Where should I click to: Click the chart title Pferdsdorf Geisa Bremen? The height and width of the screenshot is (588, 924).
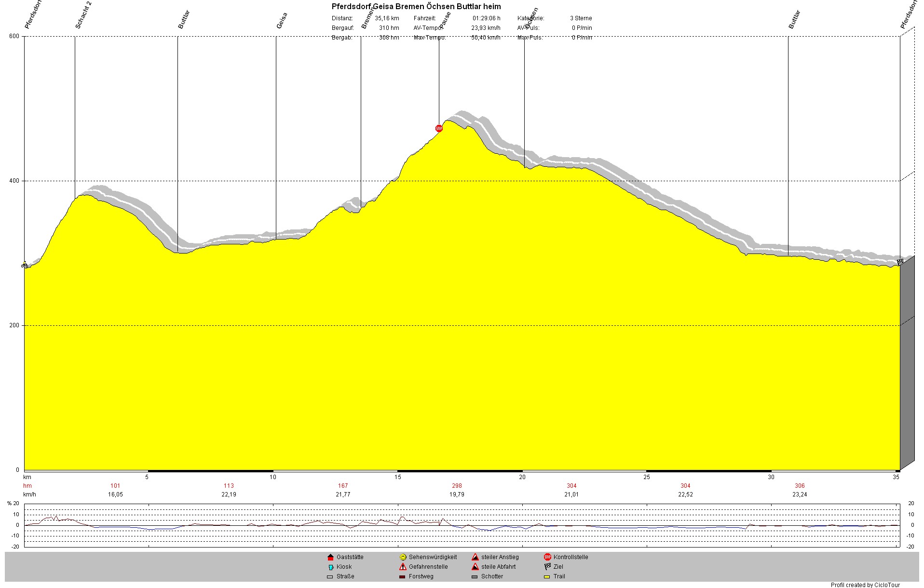click(x=416, y=7)
